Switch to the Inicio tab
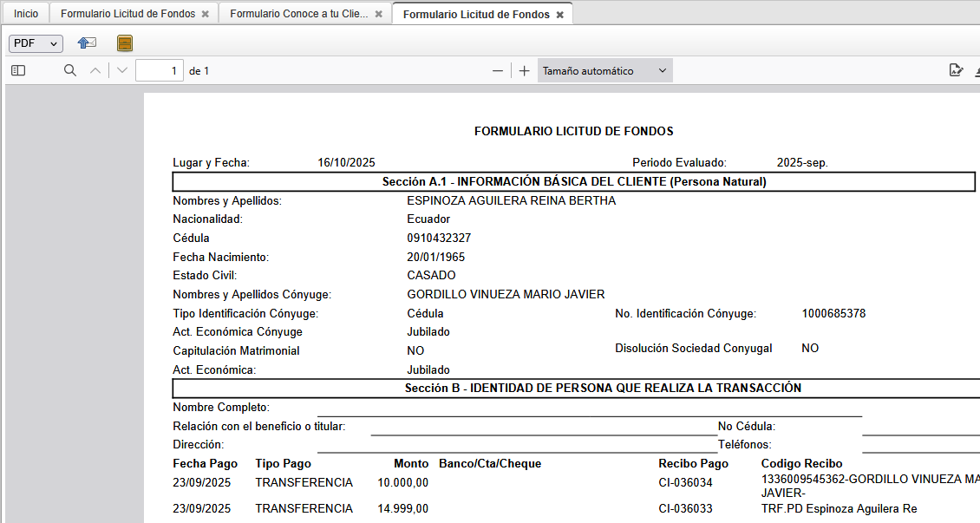 click(26, 14)
